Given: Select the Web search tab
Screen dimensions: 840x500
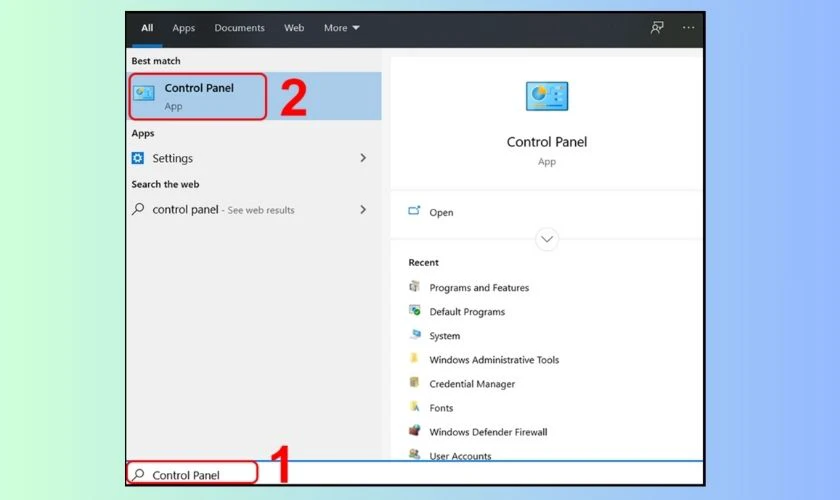Looking at the screenshot, I should tap(294, 28).
